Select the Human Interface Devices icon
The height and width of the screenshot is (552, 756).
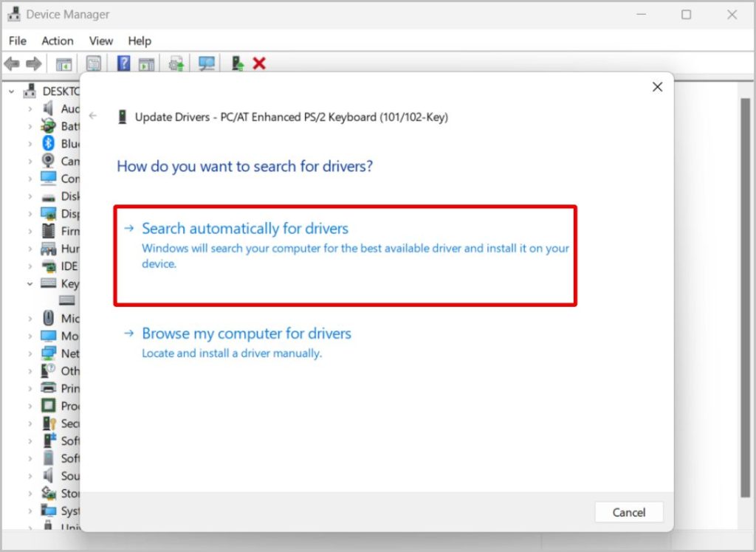48,248
